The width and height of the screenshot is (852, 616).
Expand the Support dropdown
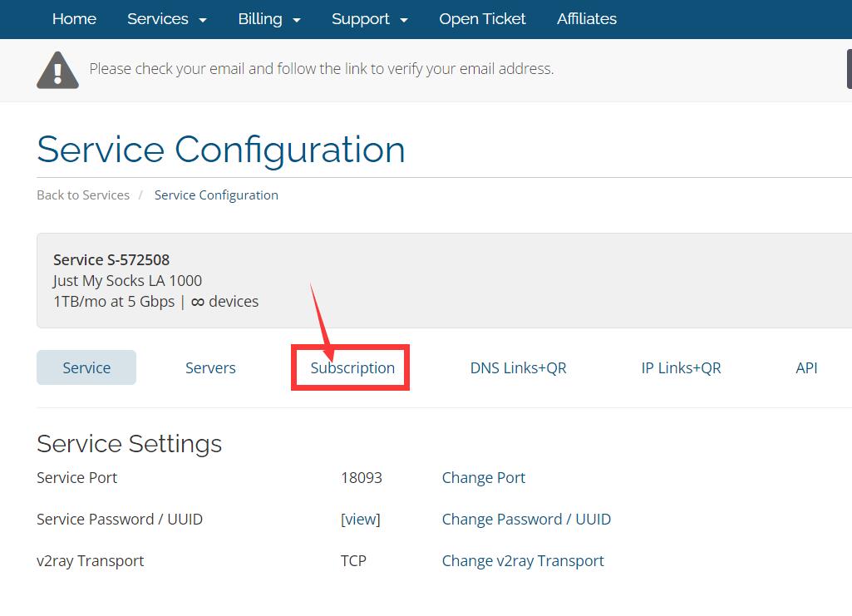coord(361,19)
